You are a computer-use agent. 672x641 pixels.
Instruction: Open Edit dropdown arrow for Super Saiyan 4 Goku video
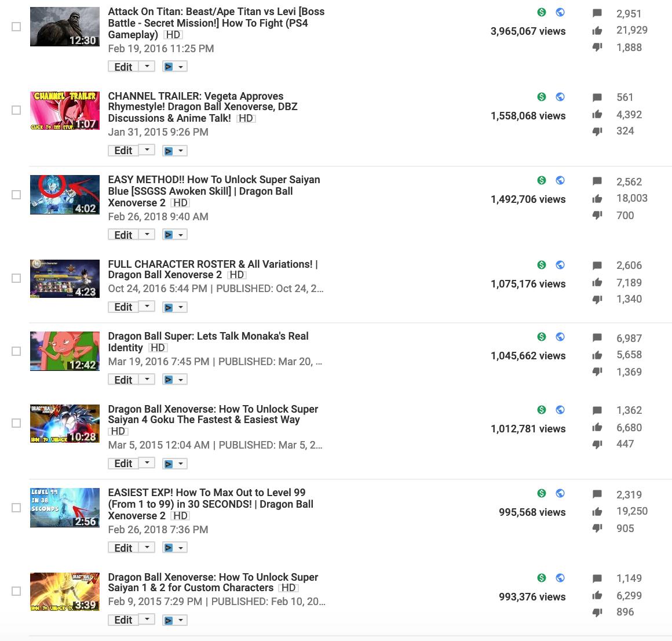(x=147, y=464)
